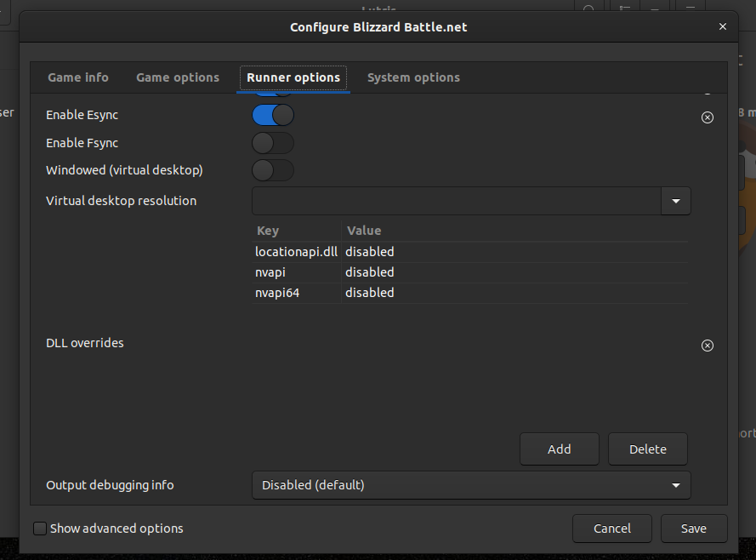Screen dimensions: 756x560
Task: Turn off the Enable Esync switch
Action: tap(273, 115)
